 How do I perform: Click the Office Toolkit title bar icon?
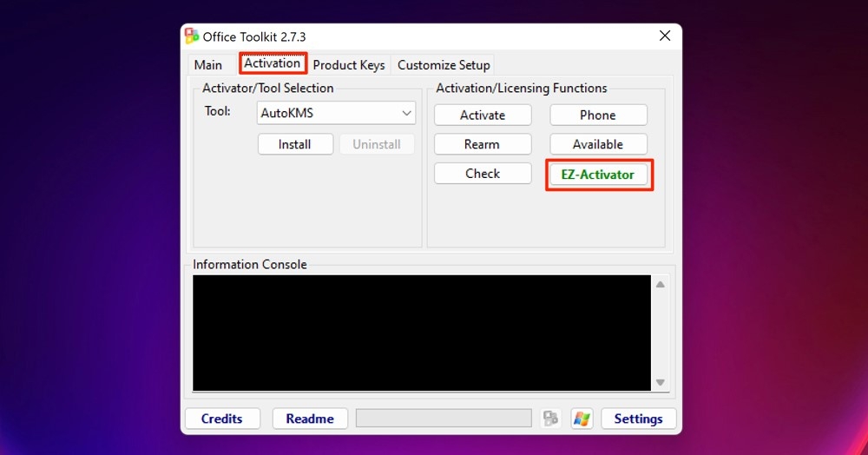click(192, 36)
